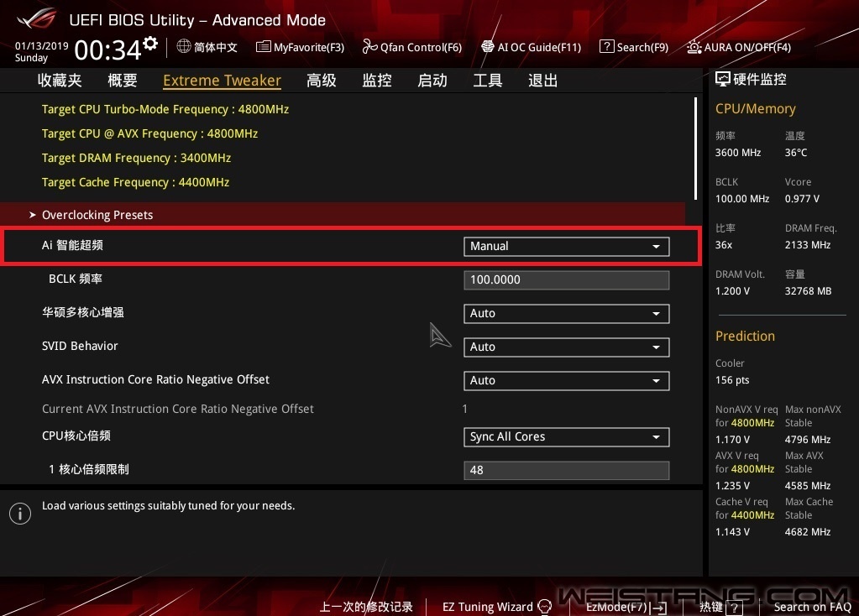Open the 监控 tab
This screenshot has width=859, height=616.
[377, 81]
